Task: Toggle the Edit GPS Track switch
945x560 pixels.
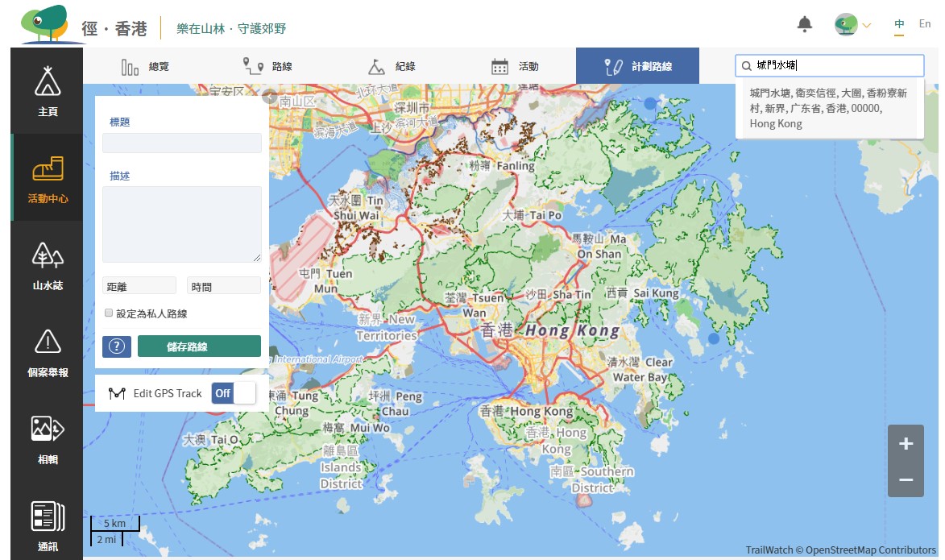Action: 233,393
